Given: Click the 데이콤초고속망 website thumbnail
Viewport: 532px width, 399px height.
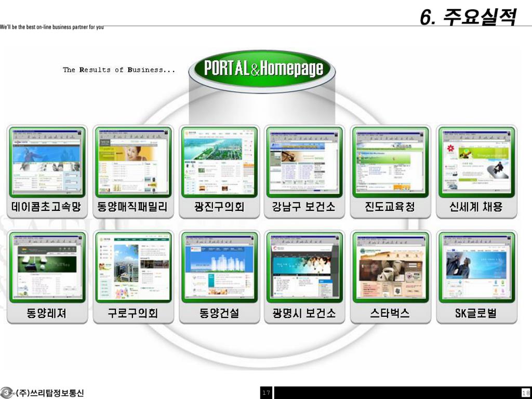Looking at the screenshot, I should 47,162.
